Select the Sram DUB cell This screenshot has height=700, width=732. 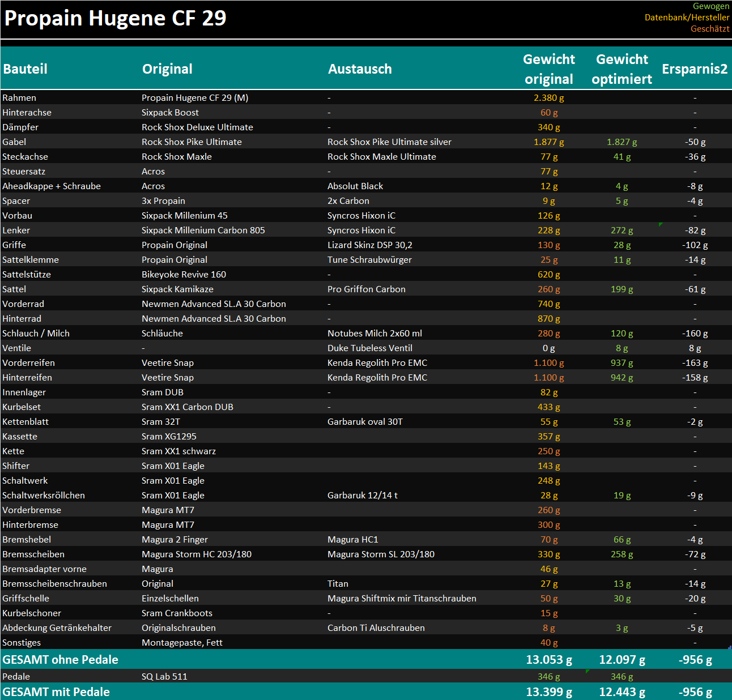pyautogui.click(x=163, y=392)
